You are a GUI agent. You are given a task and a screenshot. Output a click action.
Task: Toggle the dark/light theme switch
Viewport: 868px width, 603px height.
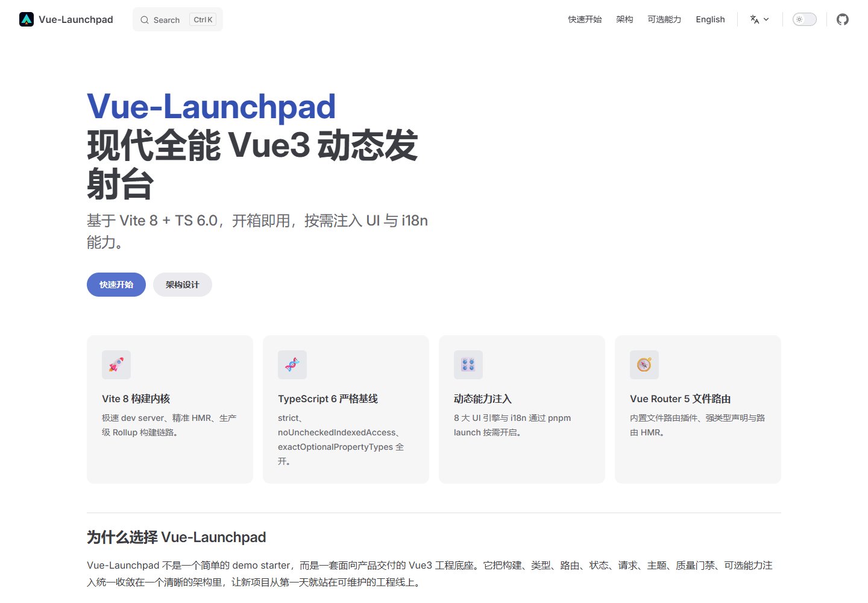pyautogui.click(x=804, y=19)
